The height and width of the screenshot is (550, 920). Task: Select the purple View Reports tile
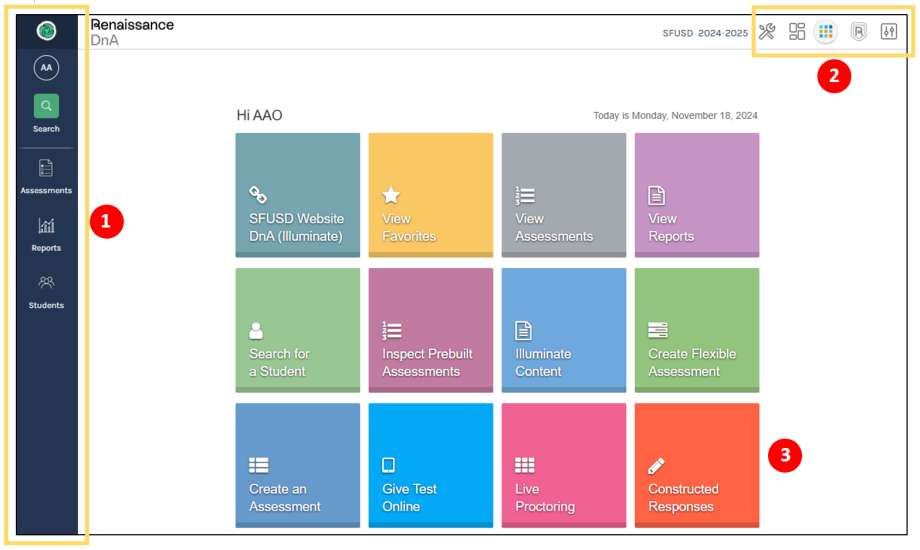(x=696, y=195)
